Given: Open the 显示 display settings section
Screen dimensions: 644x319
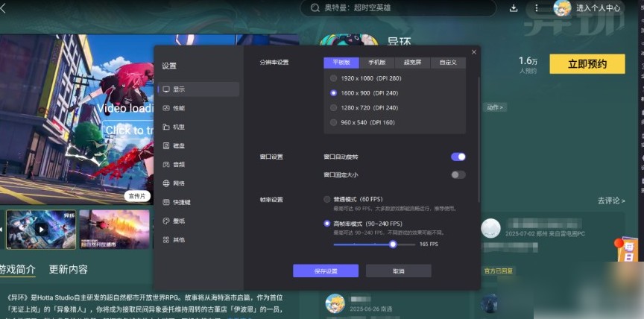Looking at the screenshot, I should [x=198, y=89].
